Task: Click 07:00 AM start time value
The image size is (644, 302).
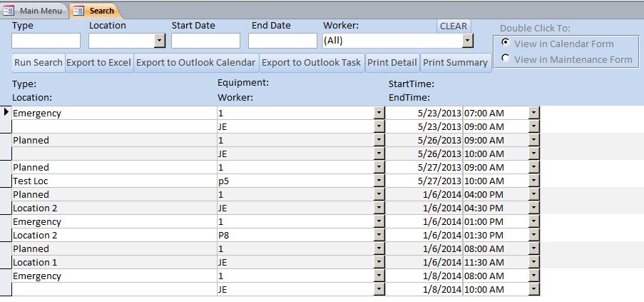Action: pyautogui.click(x=496, y=113)
